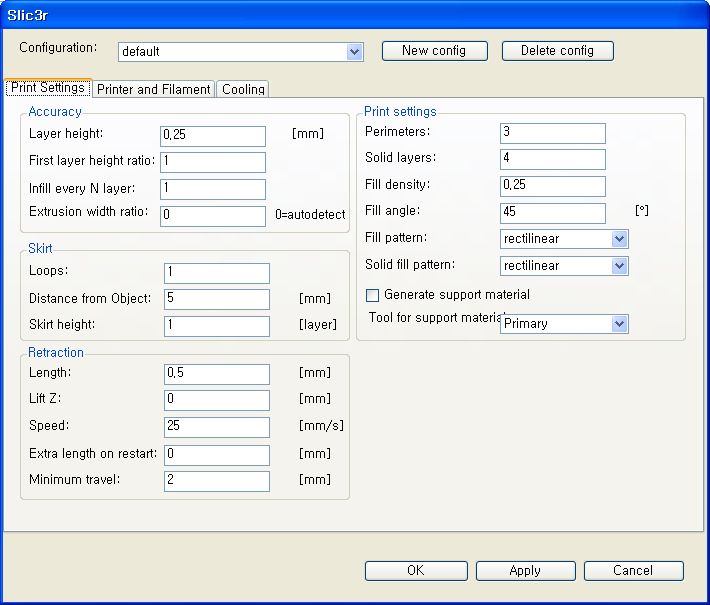This screenshot has height=605, width=710.
Task: Select the Print Settings tab
Action: pyautogui.click(x=48, y=88)
